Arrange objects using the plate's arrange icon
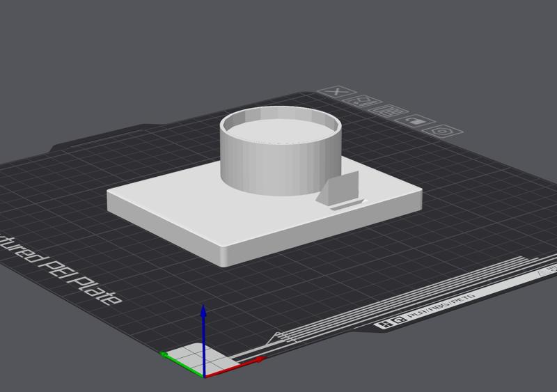The image size is (557, 392). 389,111
